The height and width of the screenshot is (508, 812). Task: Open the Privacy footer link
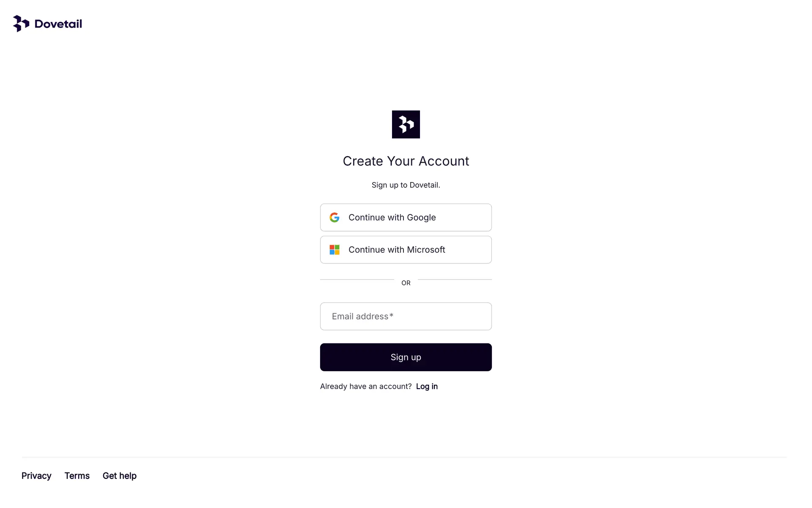click(x=36, y=476)
